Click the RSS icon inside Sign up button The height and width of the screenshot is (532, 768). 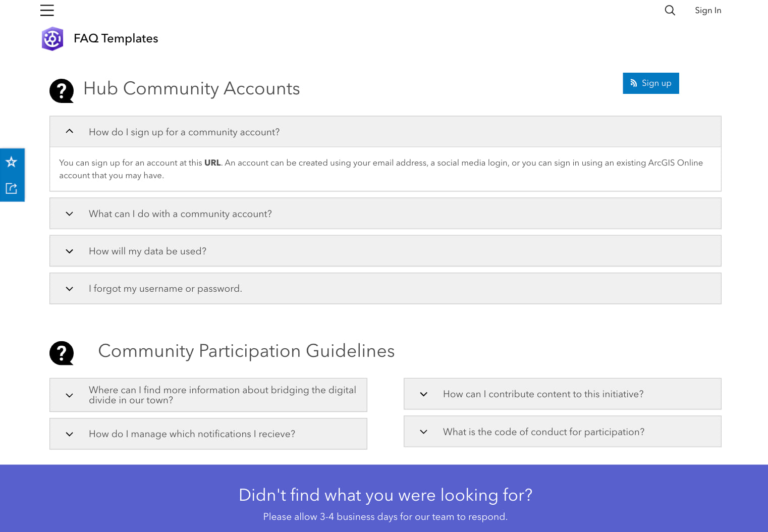tap(633, 83)
